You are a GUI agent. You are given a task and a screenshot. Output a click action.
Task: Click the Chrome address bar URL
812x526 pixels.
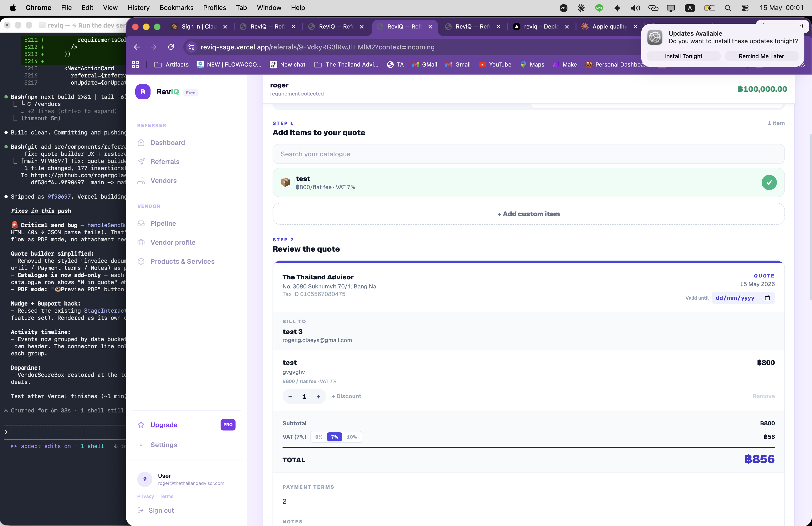click(317, 47)
